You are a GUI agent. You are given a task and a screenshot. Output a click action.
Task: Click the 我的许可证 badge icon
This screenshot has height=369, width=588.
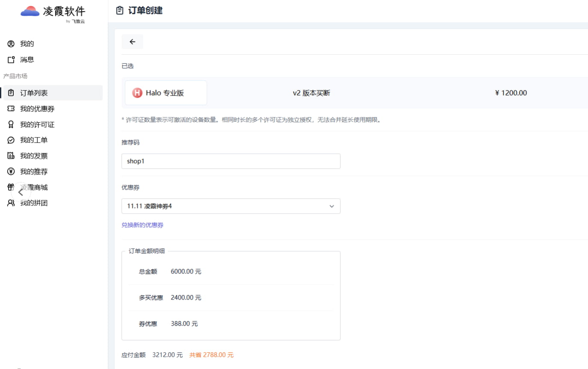coord(11,125)
